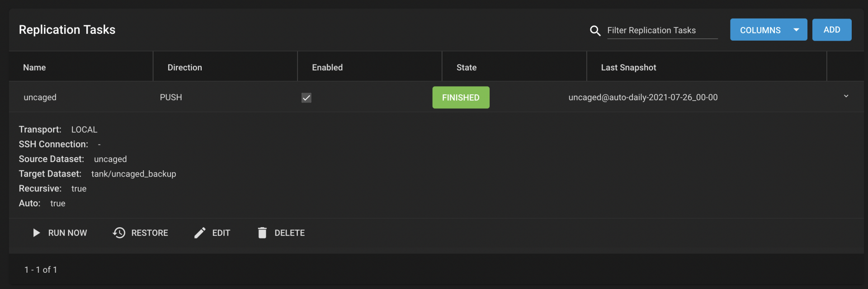The height and width of the screenshot is (289, 868).
Task: Sort by the State column header
Action: pos(467,67)
